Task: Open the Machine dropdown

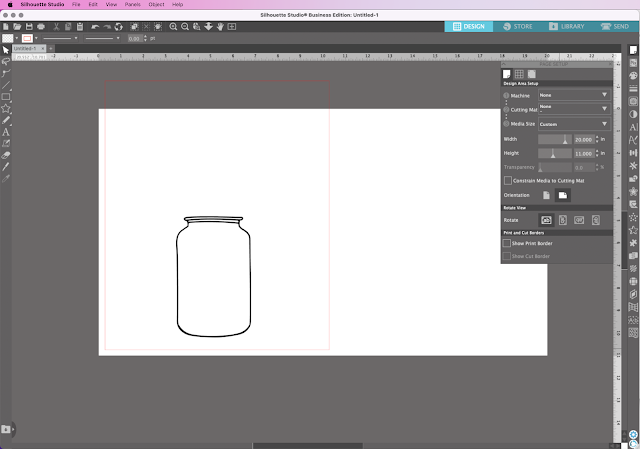Action: 573,95
